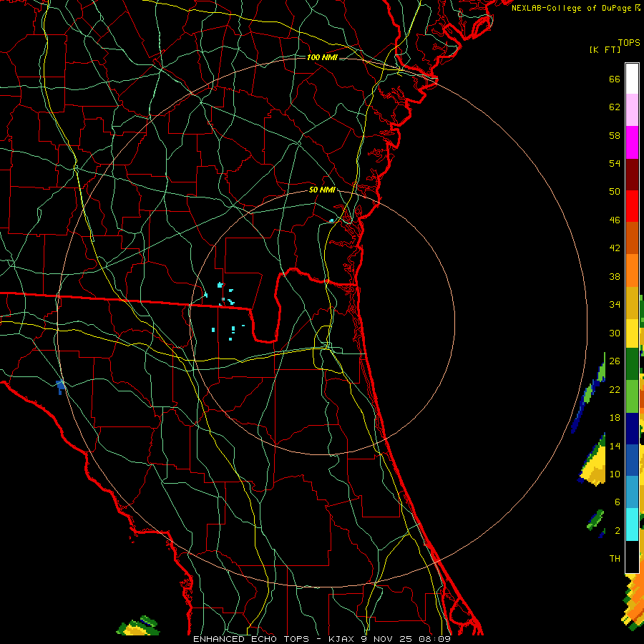The image size is (644, 644).
Task: Select the 26 legend value
Action: (x=615, y=361)
